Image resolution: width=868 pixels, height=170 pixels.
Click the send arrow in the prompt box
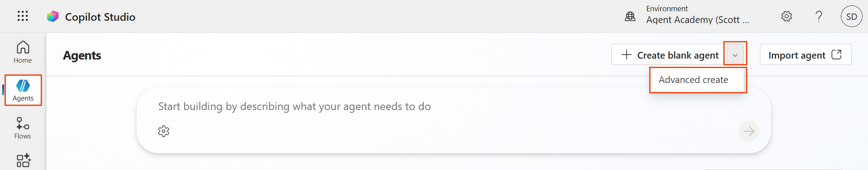tap(749, 131)
